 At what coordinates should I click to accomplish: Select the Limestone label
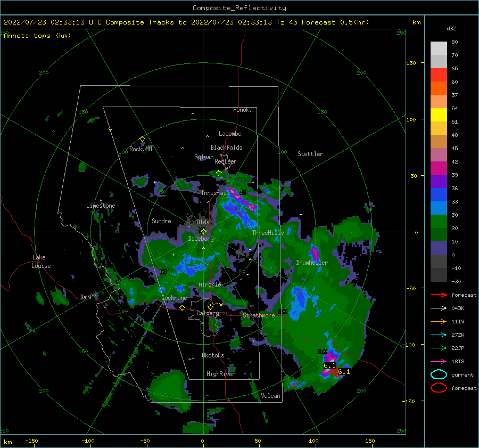(x=101, y=206)
